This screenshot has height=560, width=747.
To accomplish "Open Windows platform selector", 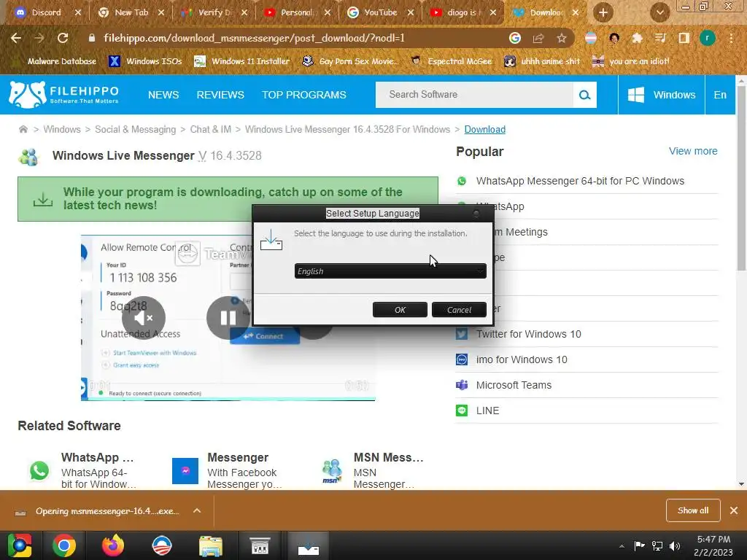I will 661,95.
